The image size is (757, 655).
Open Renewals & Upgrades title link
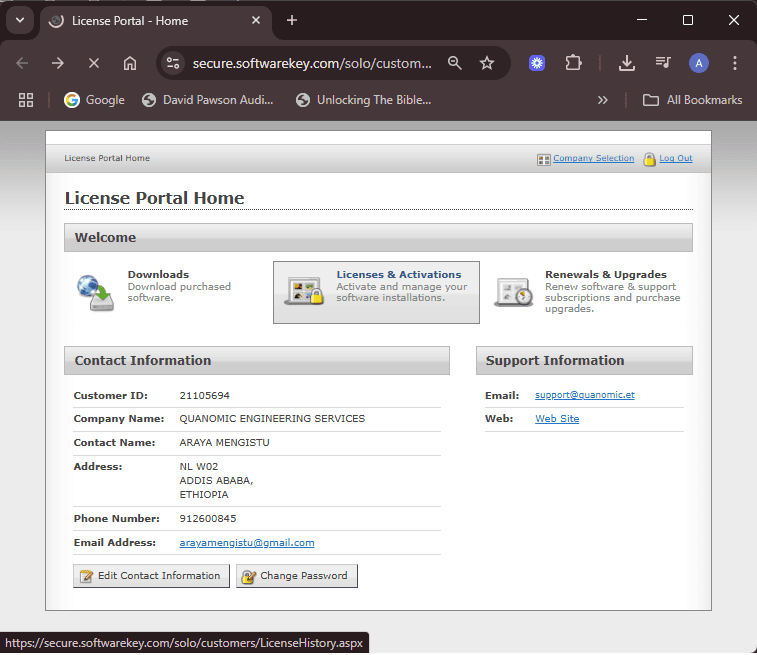pos(605,274)
